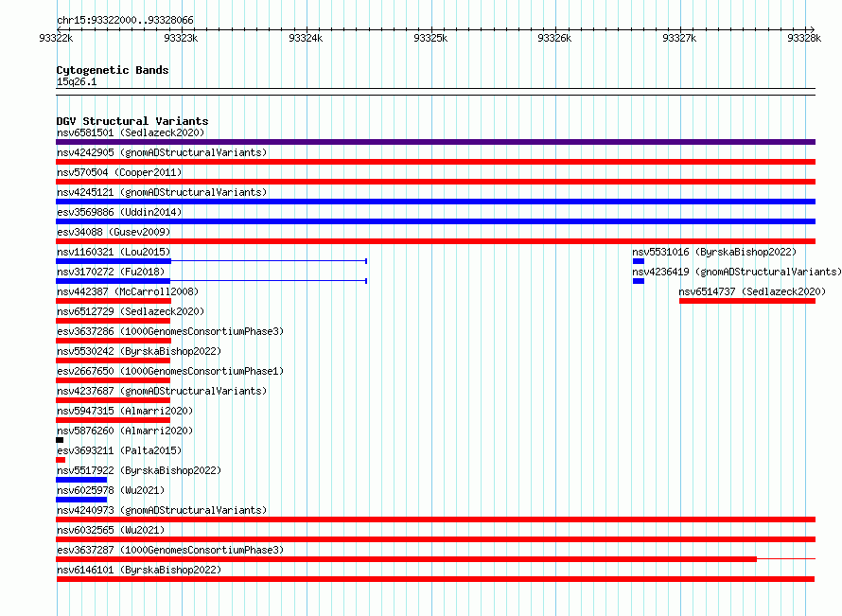Click the blue nsv5517922 variant bar
The height and width of the screenshot is (616, 842).
pyautogui.click(x=81, y=480)
